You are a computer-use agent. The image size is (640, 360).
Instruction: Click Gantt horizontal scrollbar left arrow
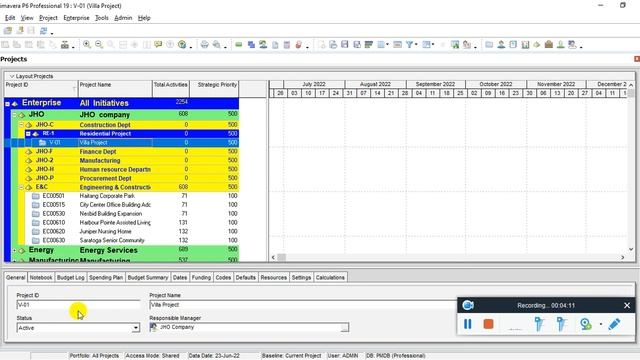pos(273,257)
